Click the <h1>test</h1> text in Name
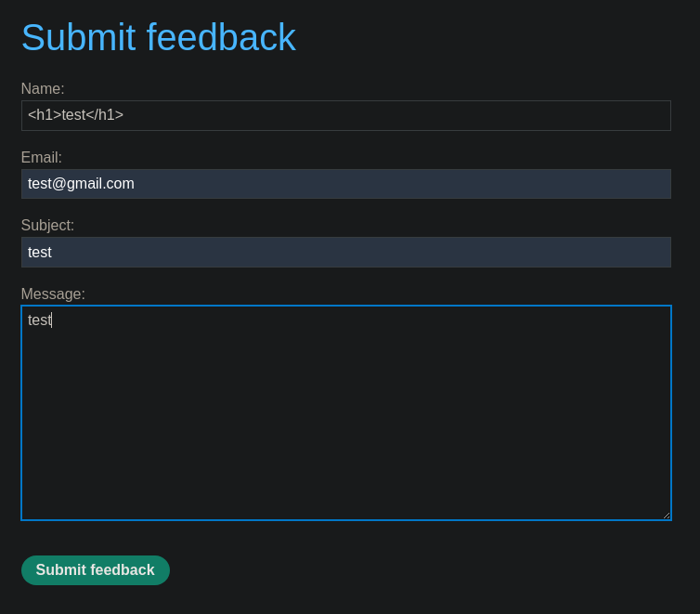700x614 pixels. pyautogui.click(x=75, y=115)
